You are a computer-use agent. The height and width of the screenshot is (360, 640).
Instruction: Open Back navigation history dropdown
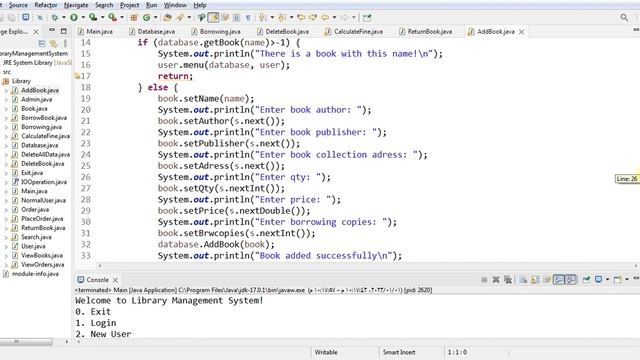coord(334,18)
